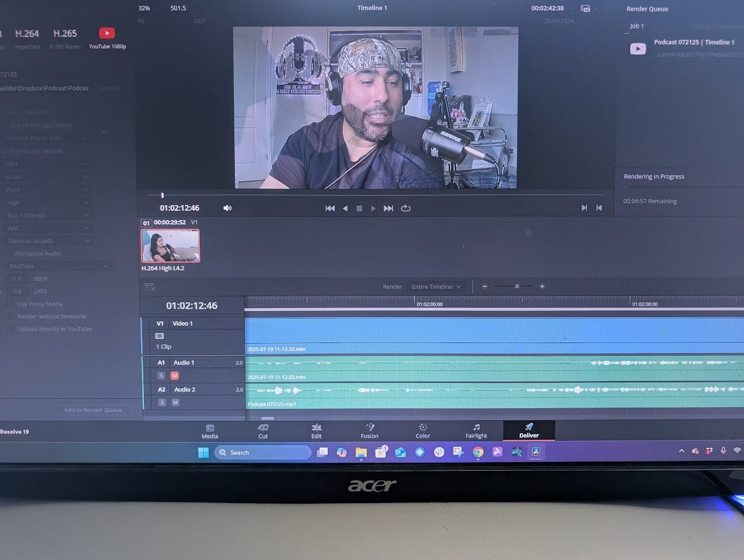Select the clip 01 thumbnail

[170, 245]
